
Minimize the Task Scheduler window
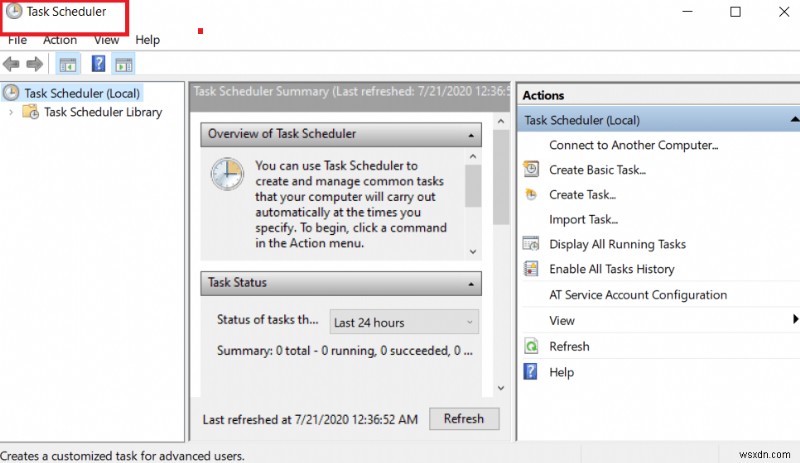(x=687, y=12)
